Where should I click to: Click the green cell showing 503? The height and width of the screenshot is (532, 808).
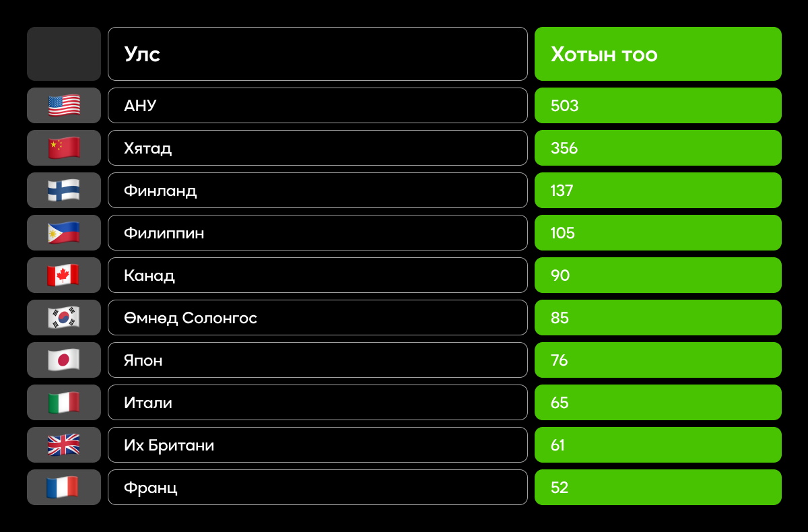[x=658, y=105]
